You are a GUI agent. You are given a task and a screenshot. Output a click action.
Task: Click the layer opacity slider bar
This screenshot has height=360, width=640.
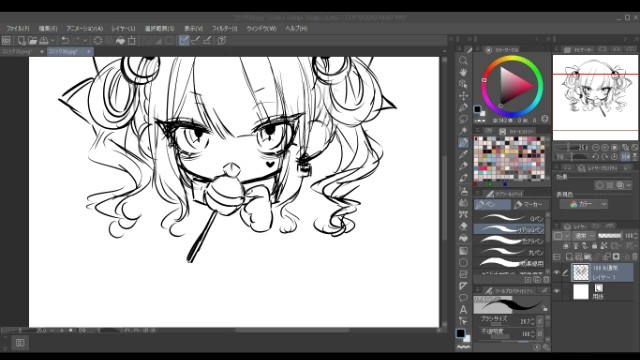coord(609,236)
